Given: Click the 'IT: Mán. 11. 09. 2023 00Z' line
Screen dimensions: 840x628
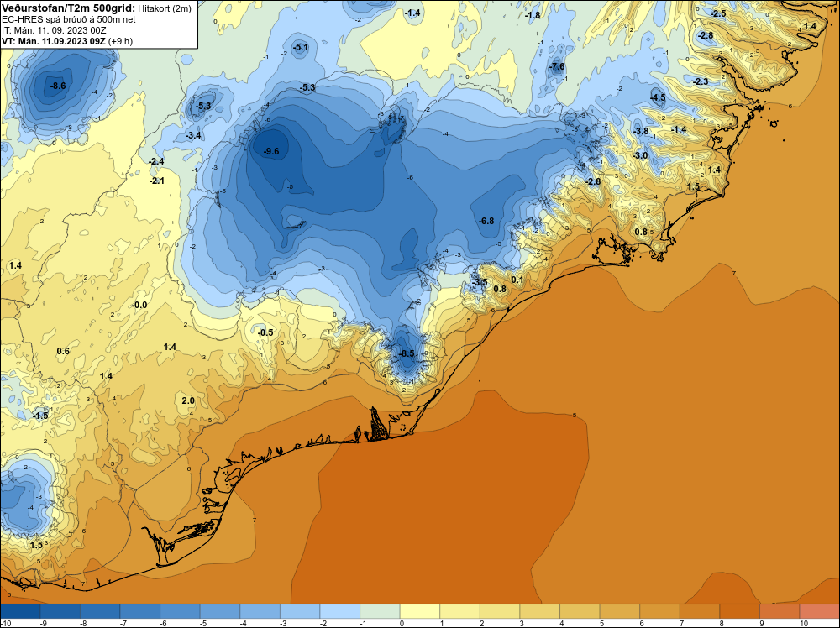Looking at the screenshot, I should click(54, 30).
